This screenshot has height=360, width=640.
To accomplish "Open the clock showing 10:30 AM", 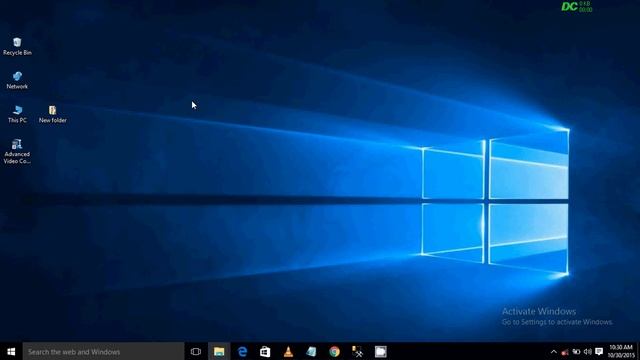I will 621,351.
